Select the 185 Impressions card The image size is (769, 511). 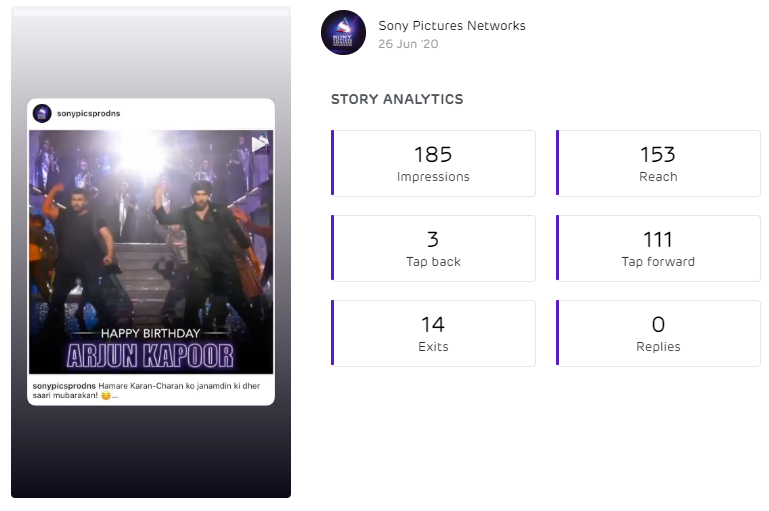[433, 163]
